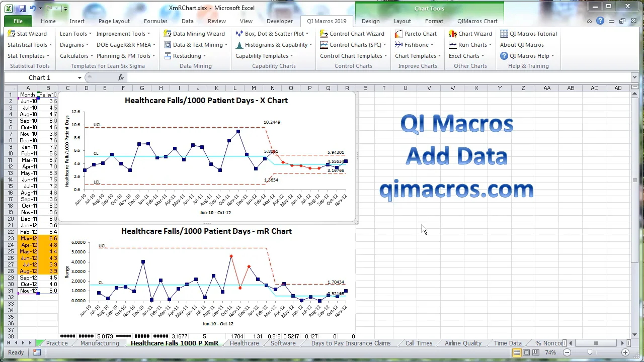Expand the Excel Charts dropdown
Image resolution: width=644 pixels, height=362 pixels.
pos(466,56)
